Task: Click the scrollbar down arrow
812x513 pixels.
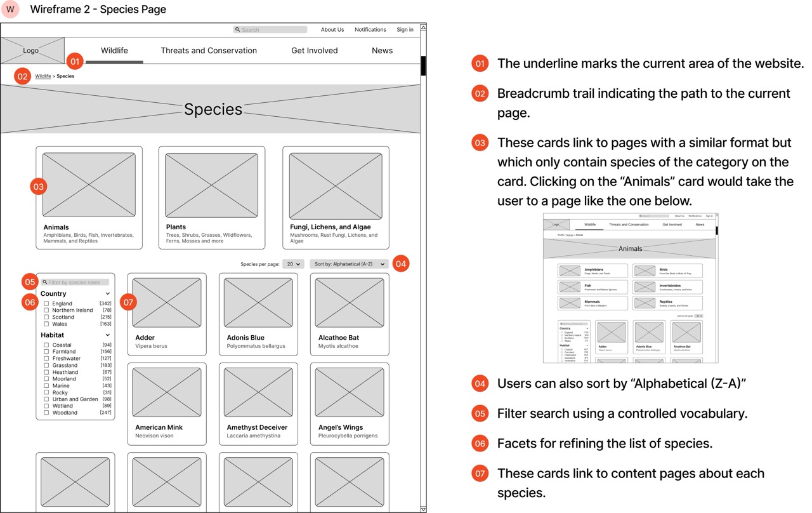Action: [423, 509]
